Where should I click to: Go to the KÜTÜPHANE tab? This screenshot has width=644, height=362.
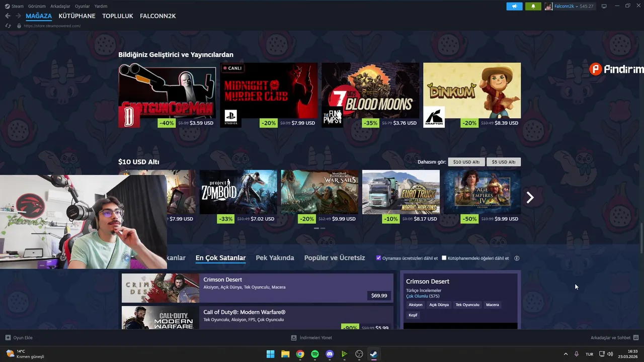[x=77, y=16]
